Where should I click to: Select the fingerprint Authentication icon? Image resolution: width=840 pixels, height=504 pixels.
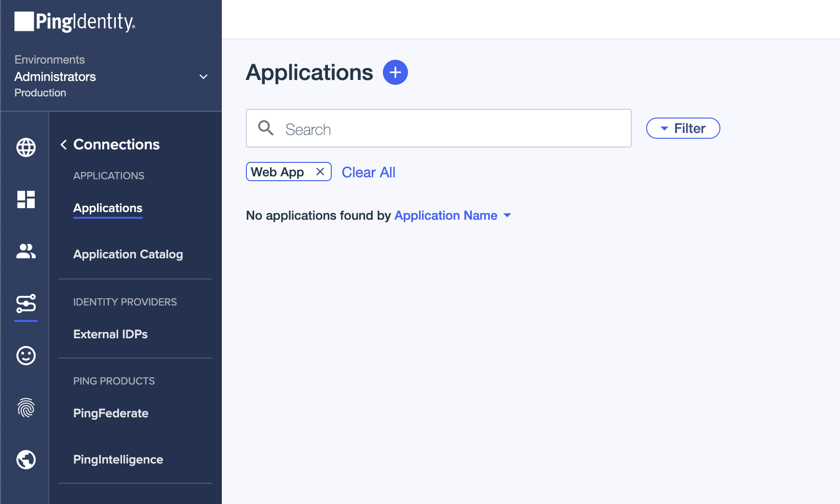point(26,408)
